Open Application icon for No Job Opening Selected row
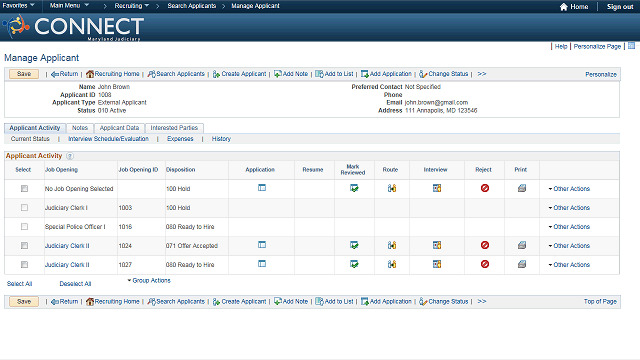 pyautogui.click(x=262, y=188)
